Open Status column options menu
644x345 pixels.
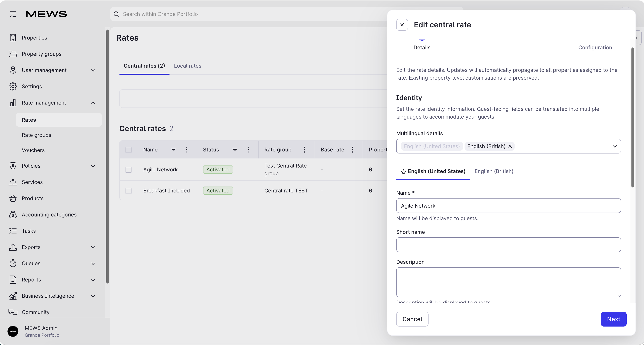(x=248, y=149)
